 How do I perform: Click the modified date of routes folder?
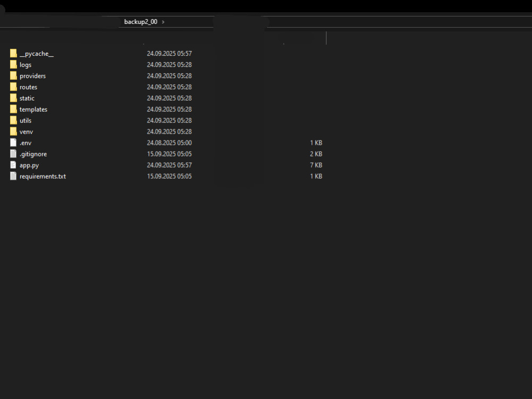tap(169, 87)
